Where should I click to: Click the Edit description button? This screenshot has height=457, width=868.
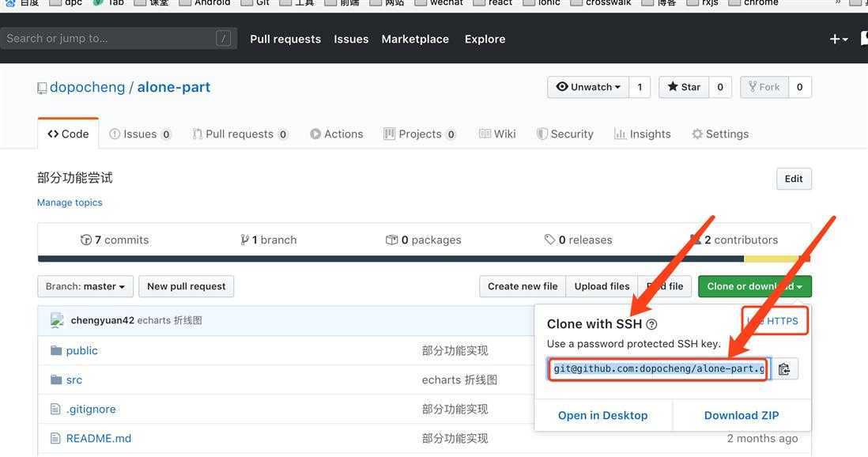click(794, 179)
